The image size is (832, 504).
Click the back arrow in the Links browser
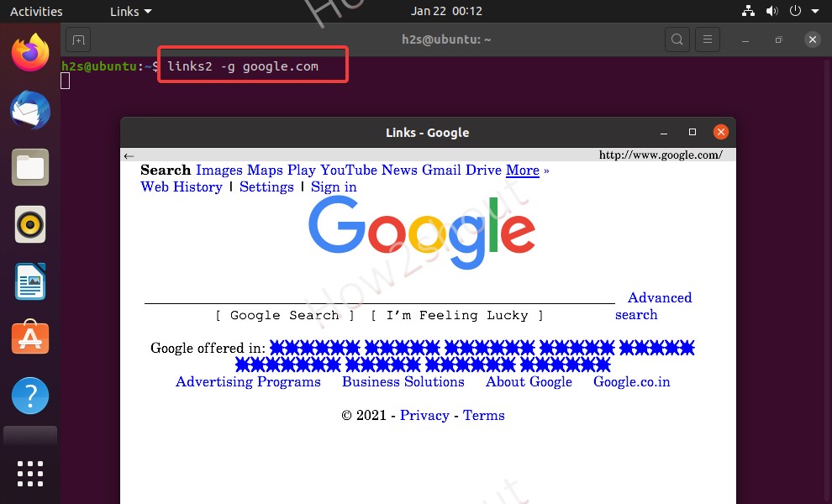click(129, 155)
